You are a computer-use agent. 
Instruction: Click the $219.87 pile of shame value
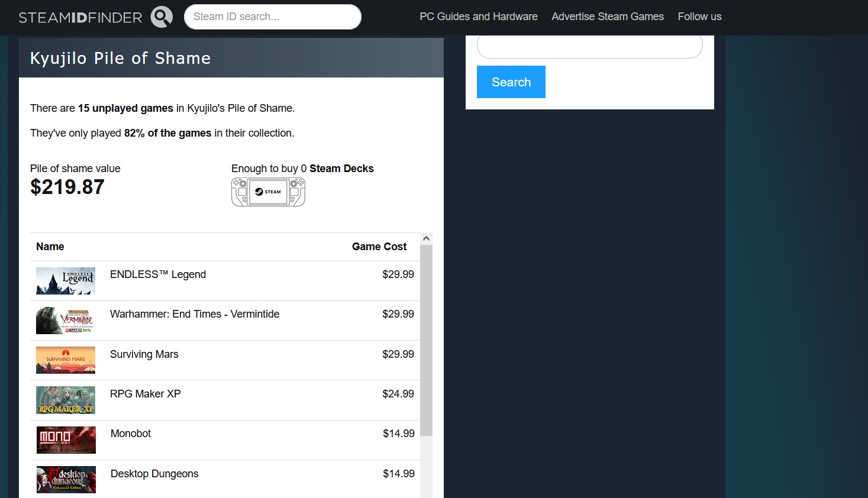coord(67,187)
